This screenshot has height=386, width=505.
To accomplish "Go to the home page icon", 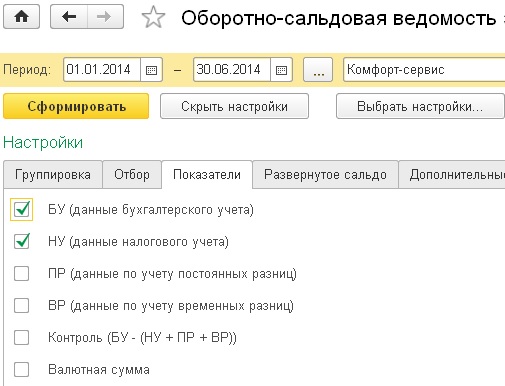I will (x=22, y=16).
